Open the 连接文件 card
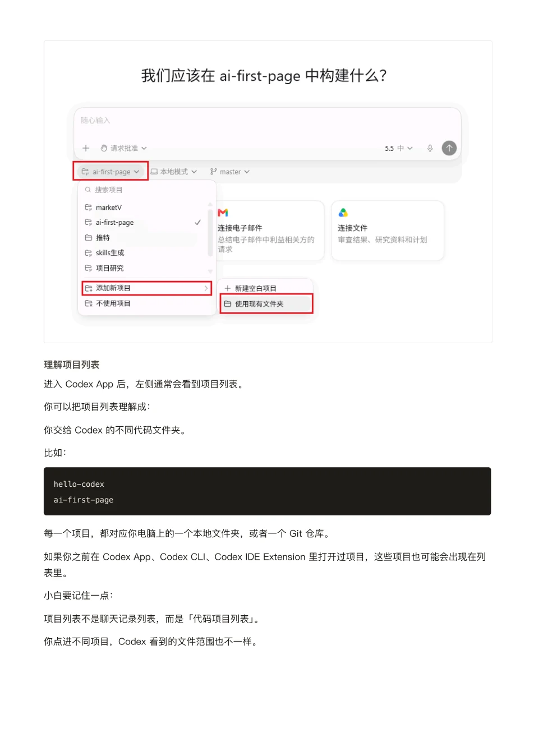This screenshot has width=534, height=756. coord(388,231)
